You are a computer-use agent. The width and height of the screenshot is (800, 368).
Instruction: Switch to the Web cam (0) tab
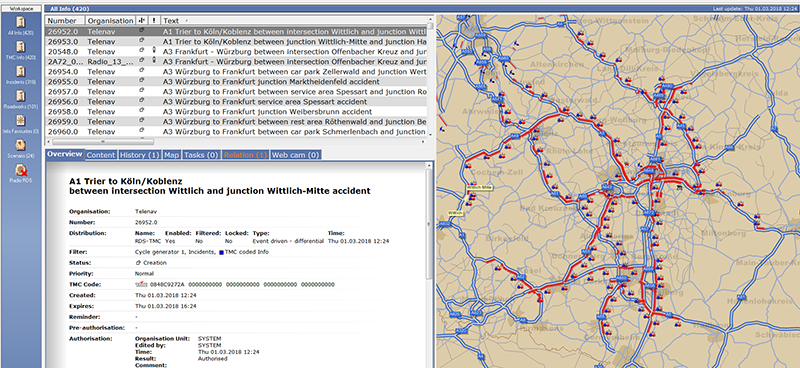[x=295, y=155]
